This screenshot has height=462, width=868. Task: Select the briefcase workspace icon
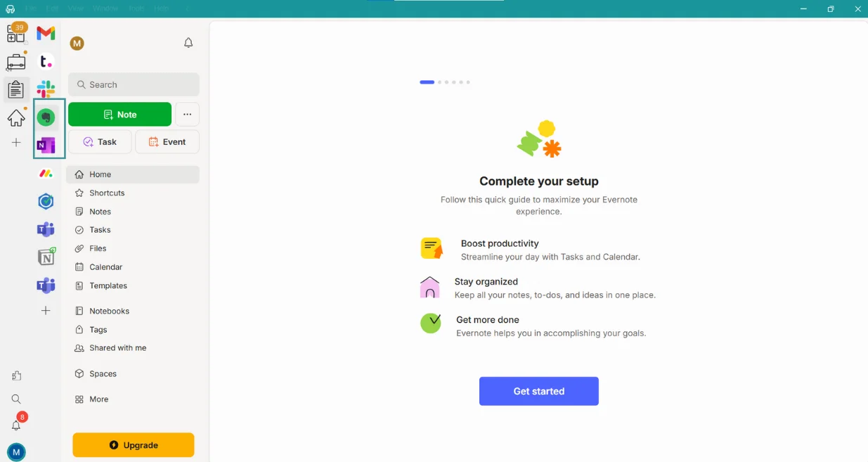(x=16, y=62)
